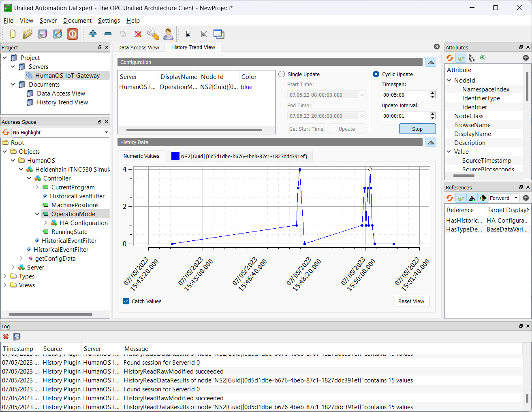Click the blue color swatch in NS2 tab
The width and height of the screenshot is (532, 412).
(175, 156)
